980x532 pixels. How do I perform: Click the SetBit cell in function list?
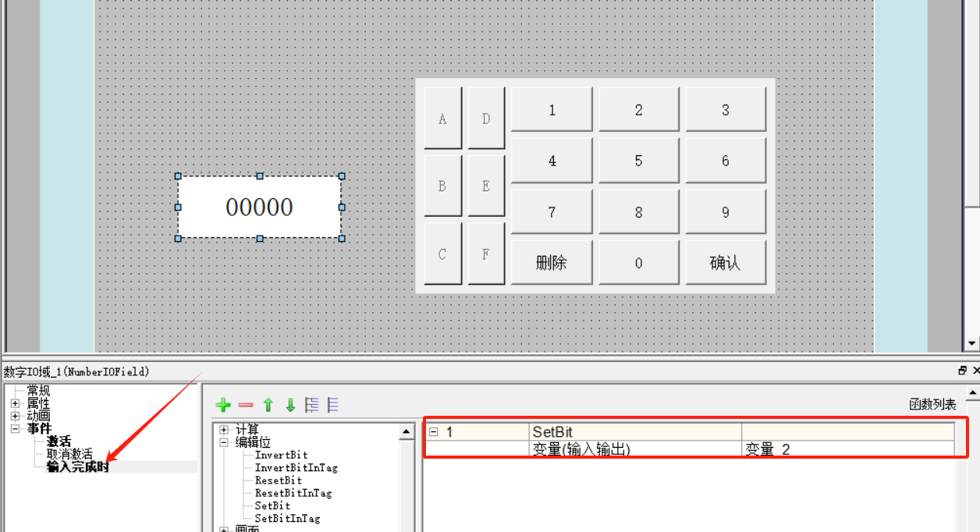tap(635, 431)
